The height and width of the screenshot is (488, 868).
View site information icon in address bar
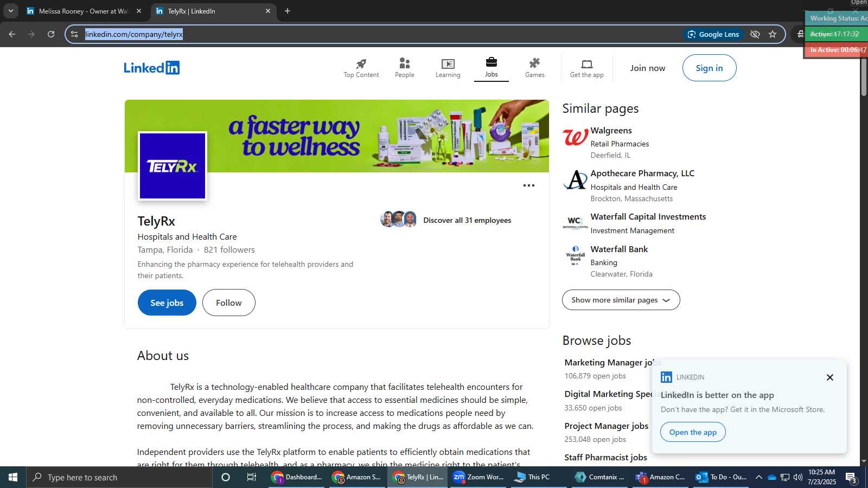coord(74,34)
